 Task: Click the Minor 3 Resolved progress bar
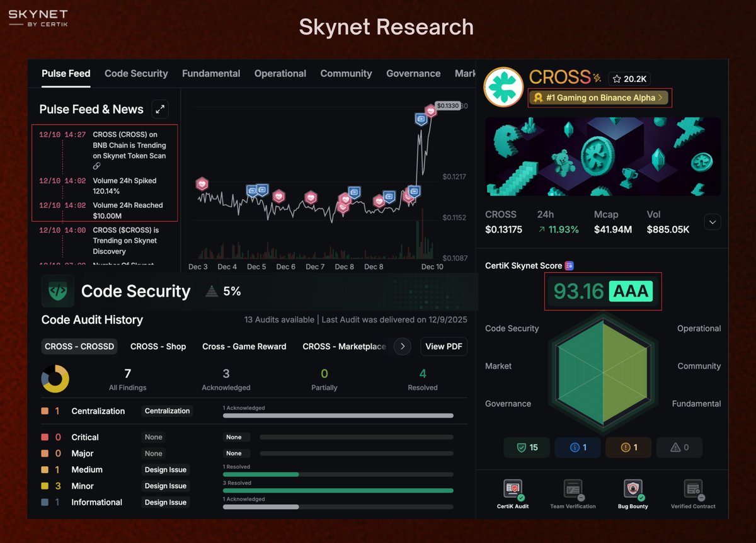point(338,491)
